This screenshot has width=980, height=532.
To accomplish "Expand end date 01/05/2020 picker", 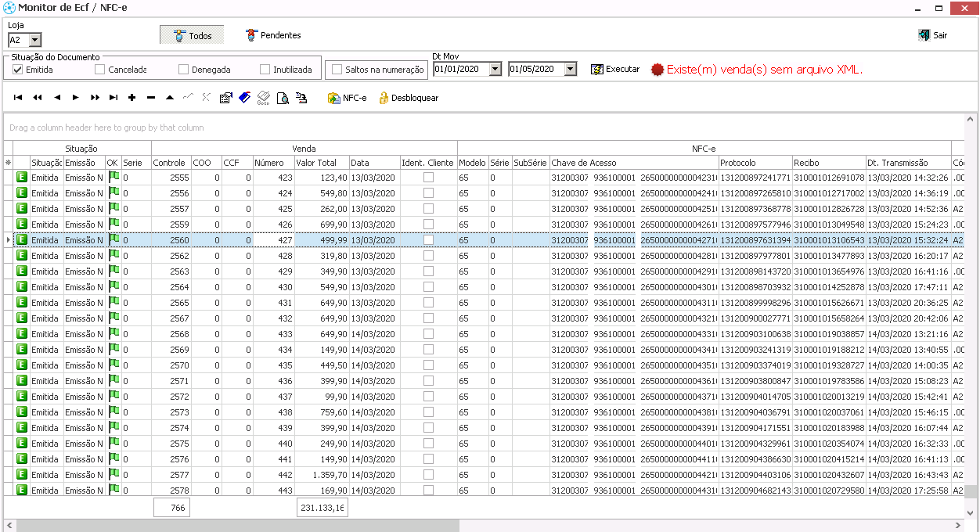I will pos(570,69).
